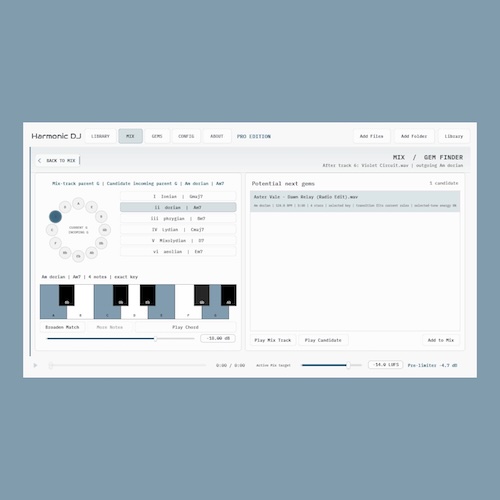Screen dimensions: 500x500
Task: Select the E node on the key wheel
Action: 92,207
